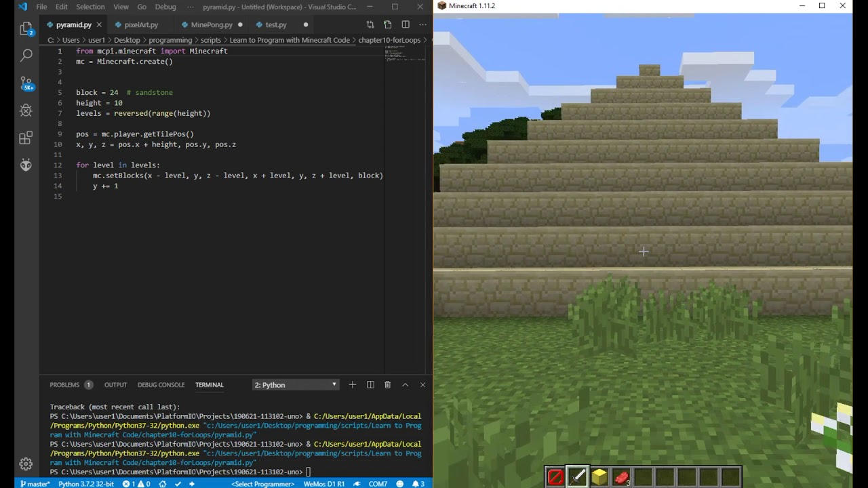Expand the hidden menu items ellipsis in the menu bar
The image size is (868, 488).
[x=189, y=7]
